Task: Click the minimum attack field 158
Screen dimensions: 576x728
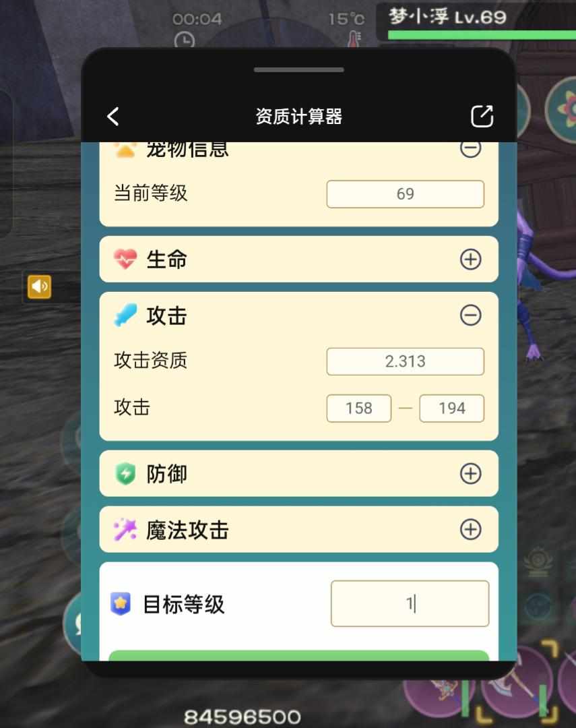Action: click(359, 408)
